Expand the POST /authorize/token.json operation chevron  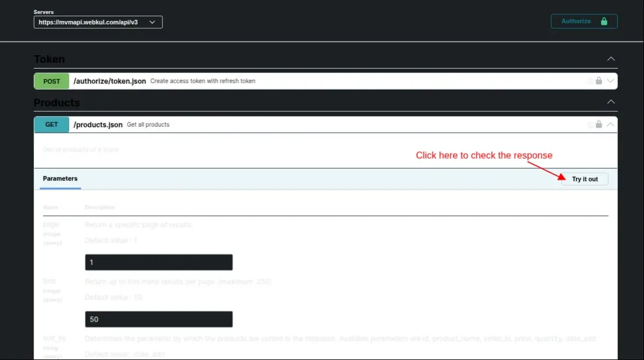(610, 81)
